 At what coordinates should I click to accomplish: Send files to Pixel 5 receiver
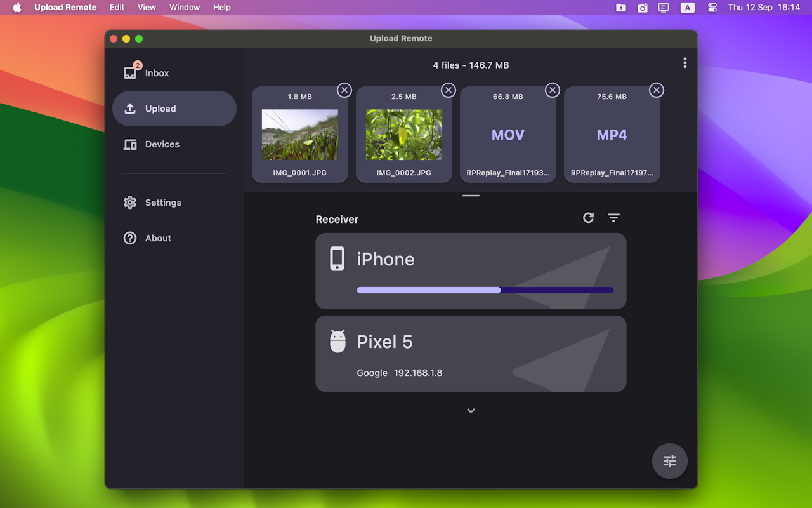[x=471, y=354]
